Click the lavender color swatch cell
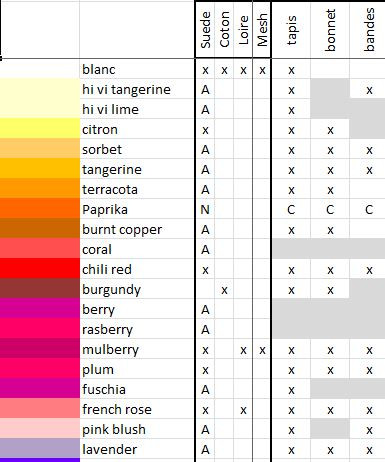 [40, 448]
